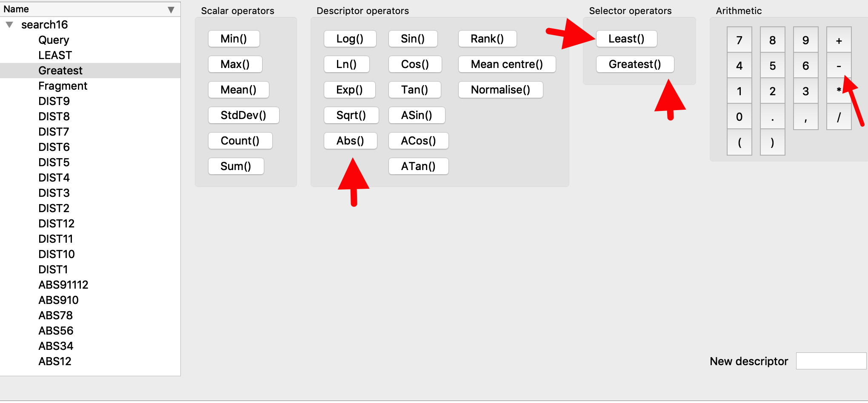868x403 pixels.
Task: Click the Normalise() operator button
Action: [500, 90]
